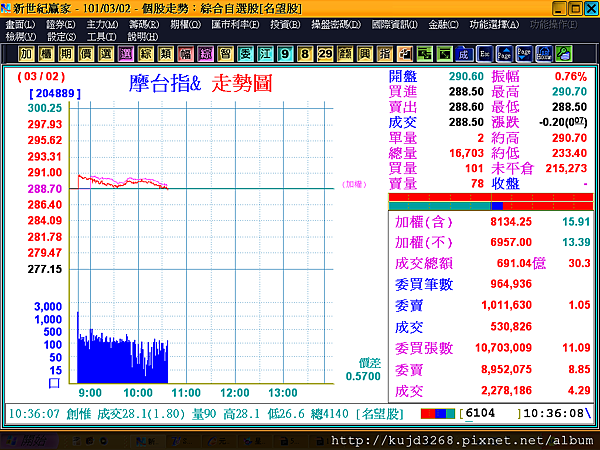Open the 工具(T) menu

(x=101, y=37)
